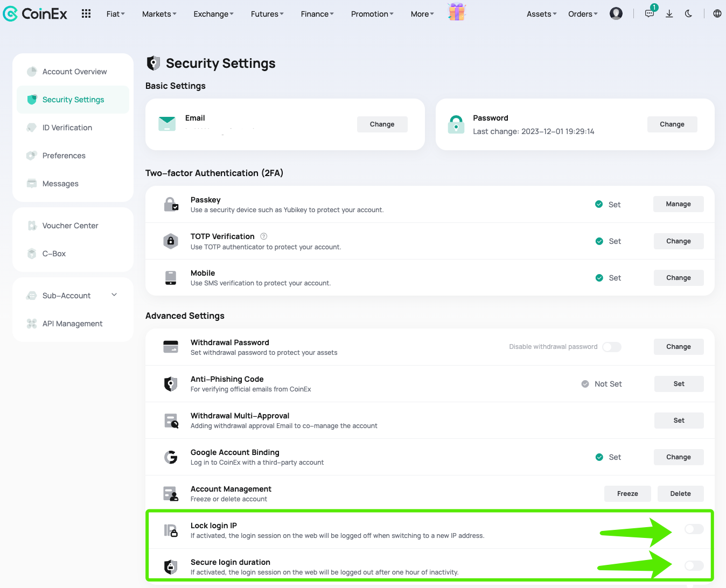The image size is (726, 588).
Task: Click the Account Management icon
Action: point(171,494)
